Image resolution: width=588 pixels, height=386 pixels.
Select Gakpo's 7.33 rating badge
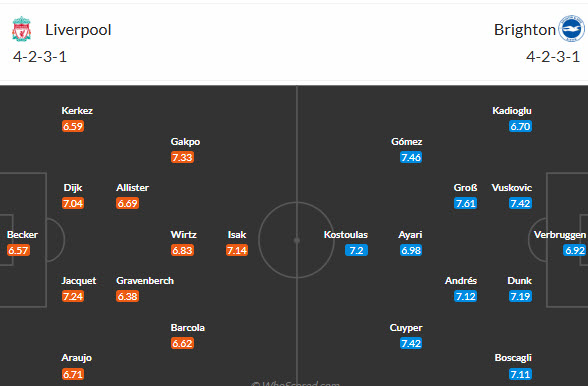(182, 157)
